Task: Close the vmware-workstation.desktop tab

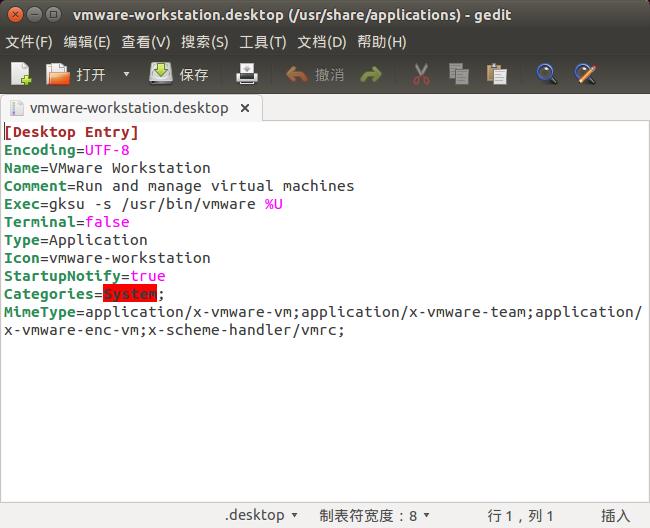Action: pos(245,108)
